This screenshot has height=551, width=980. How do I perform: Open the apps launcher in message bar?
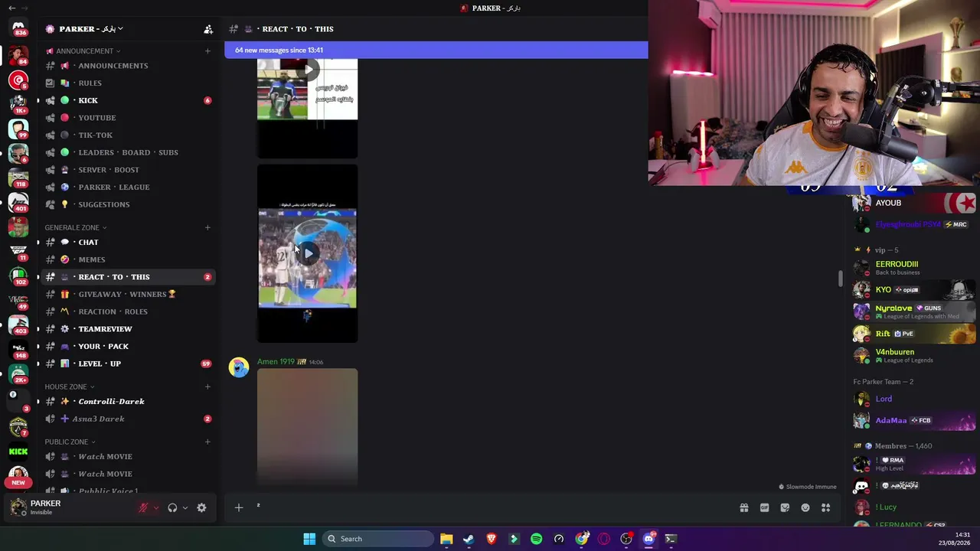pos(825,507)
